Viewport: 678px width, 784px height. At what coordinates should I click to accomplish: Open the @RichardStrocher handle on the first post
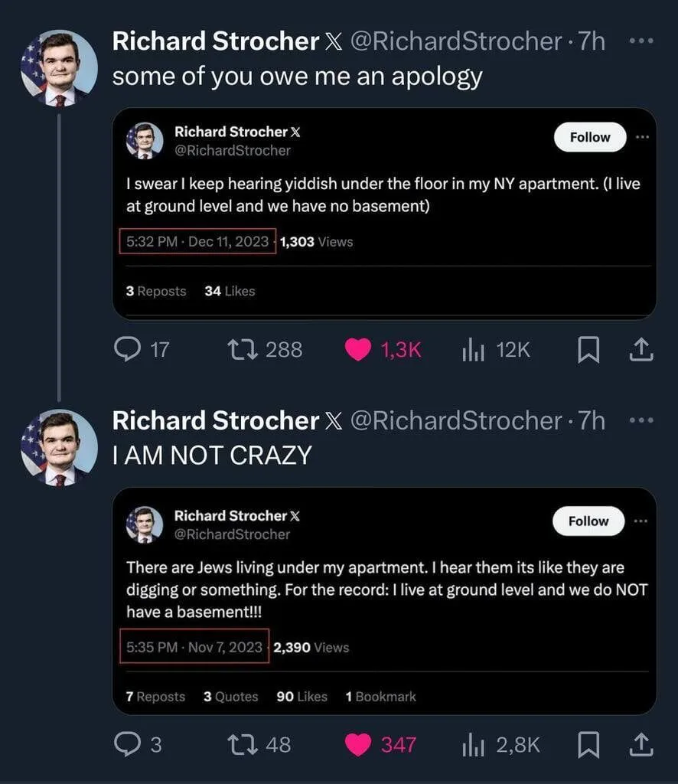(x=455, y=41)
